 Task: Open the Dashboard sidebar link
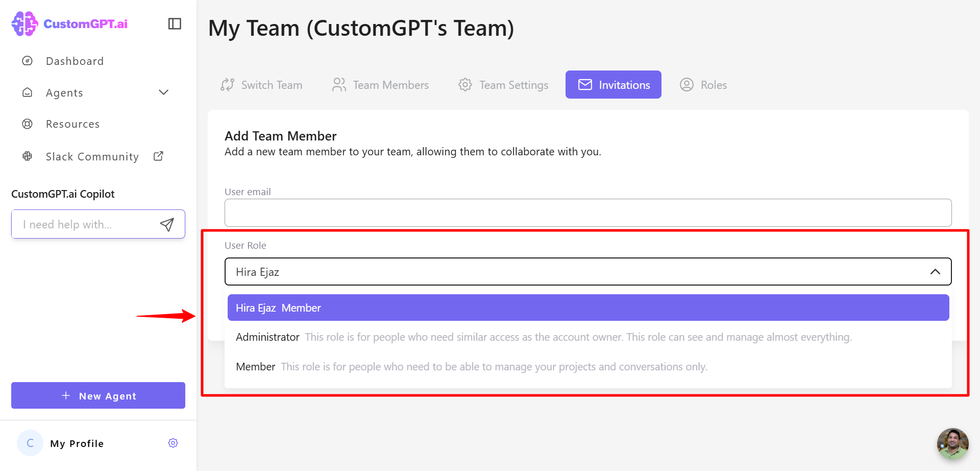75,61
